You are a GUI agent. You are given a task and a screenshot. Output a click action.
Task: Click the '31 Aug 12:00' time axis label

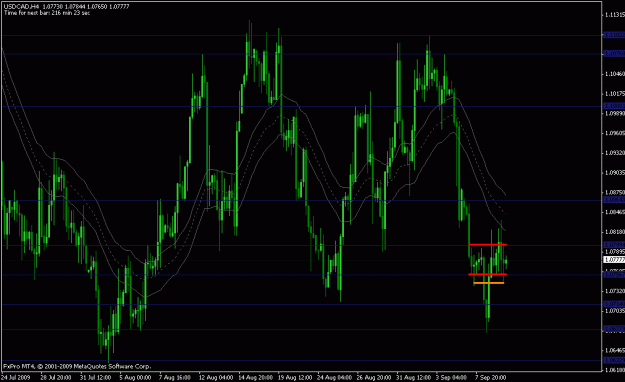click(414, 377)
